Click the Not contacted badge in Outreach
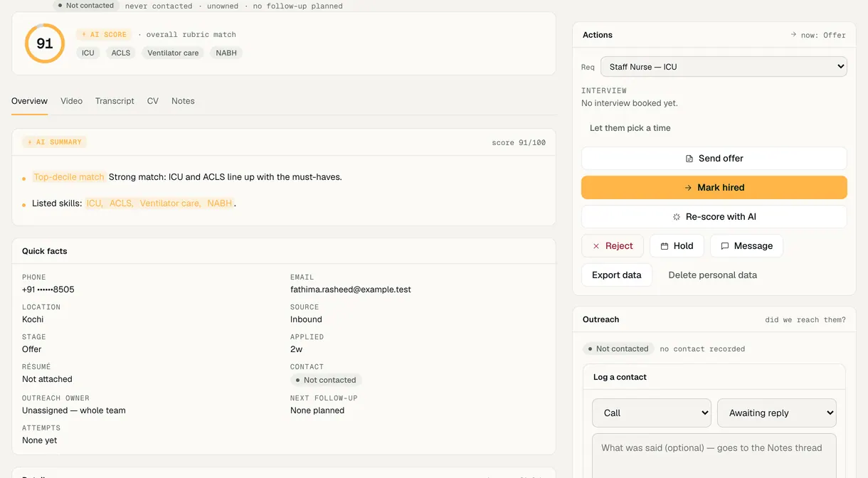868x478 pixels. (x=618, y=349)
